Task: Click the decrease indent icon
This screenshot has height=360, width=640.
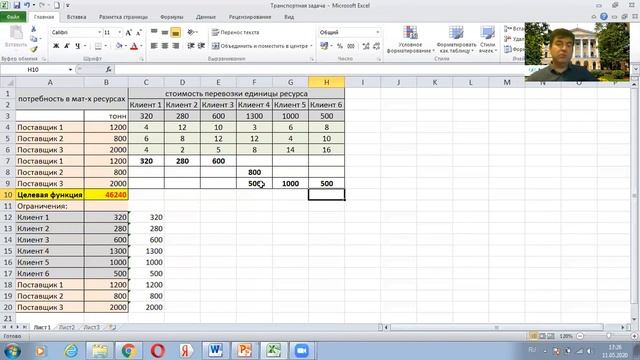Action: [x=190, y=46]
